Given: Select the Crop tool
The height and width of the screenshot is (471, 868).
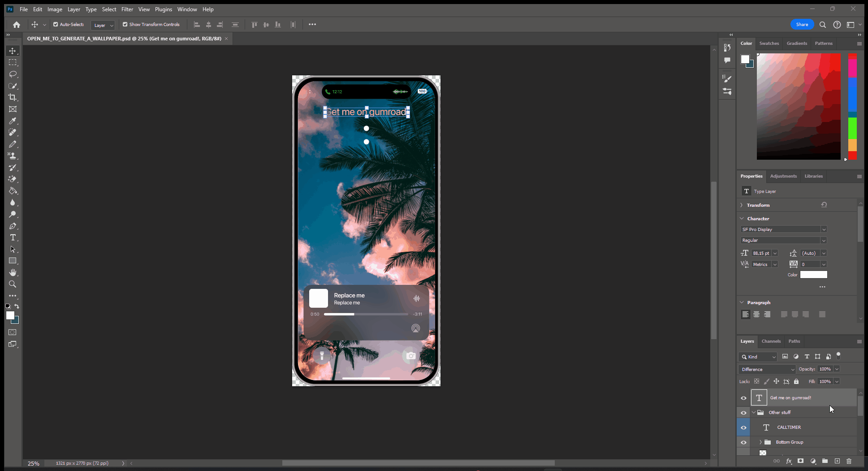Looking at the screenshot, I should point(13,97).
